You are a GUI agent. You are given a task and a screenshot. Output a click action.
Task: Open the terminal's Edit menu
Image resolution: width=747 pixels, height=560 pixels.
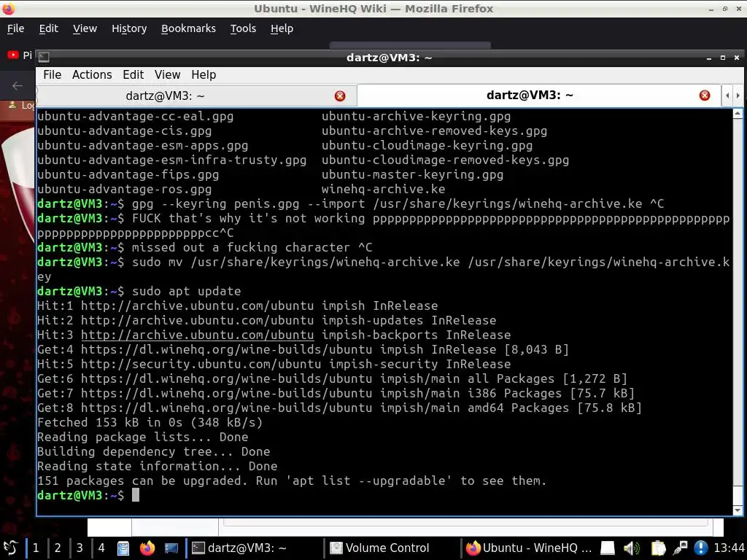pyautogui.click(x=133, y=75)
